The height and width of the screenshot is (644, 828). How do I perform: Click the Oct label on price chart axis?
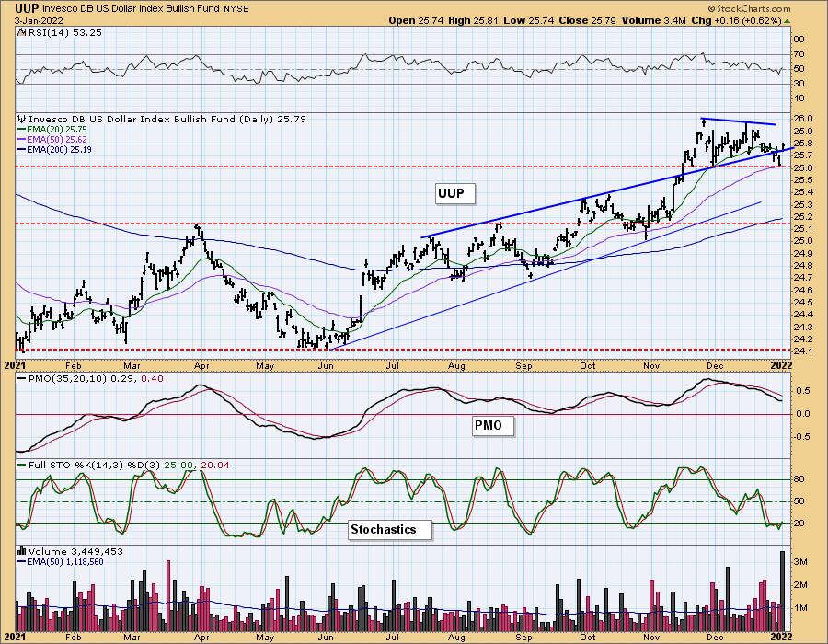587,365
